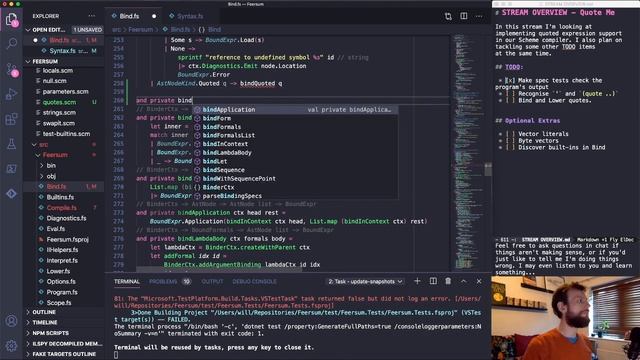Open Lower.fs file in explorer

click(64, 271)
